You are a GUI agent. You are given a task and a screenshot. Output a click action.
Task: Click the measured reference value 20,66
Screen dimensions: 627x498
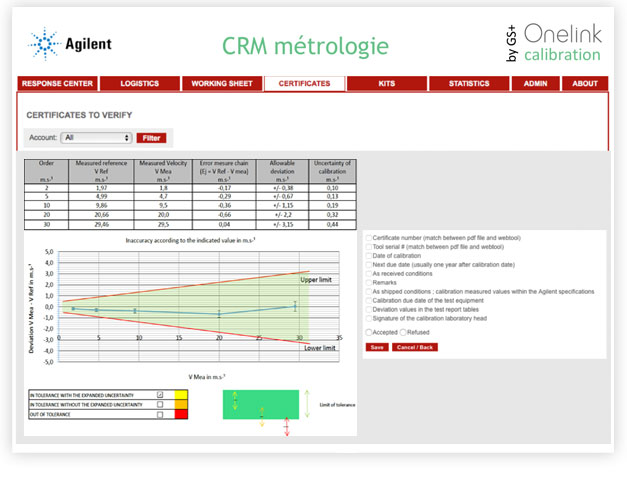102,215
